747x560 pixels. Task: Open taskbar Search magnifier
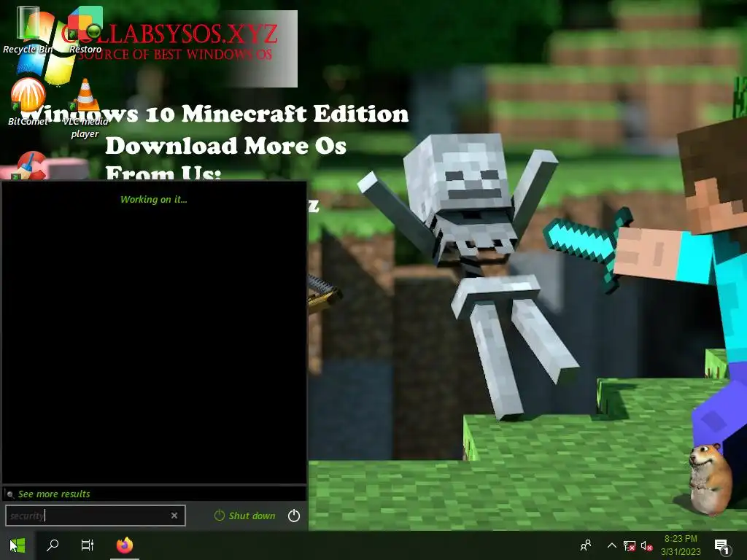[x=53, y=545]
